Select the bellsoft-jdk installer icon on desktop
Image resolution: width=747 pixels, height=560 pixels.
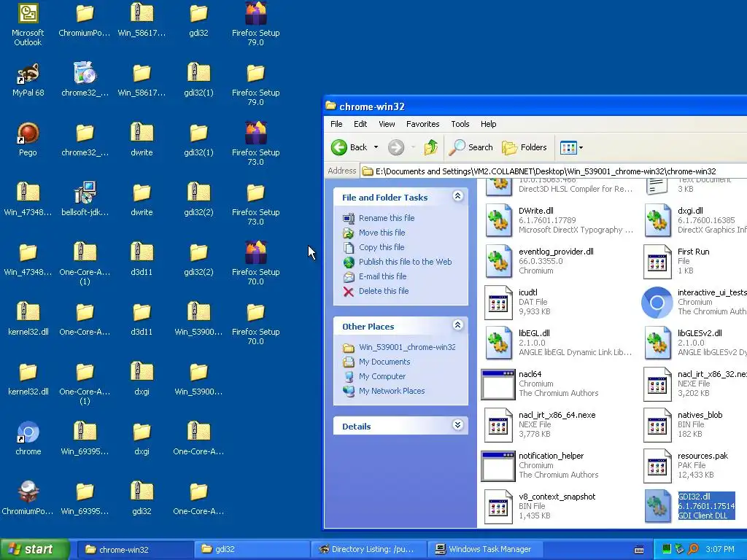click(85, 200)
